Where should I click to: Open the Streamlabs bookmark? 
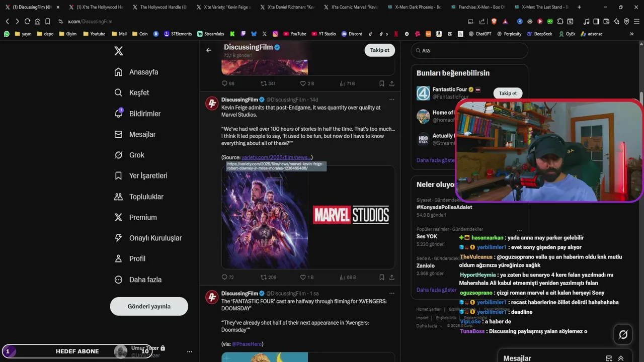[211, 34]
